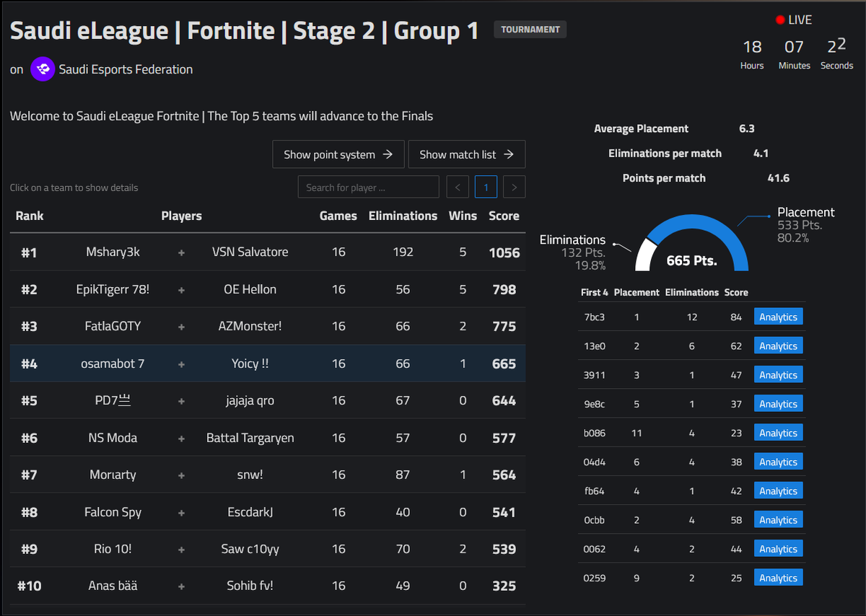This screenshot has width=866, height=616.
Task: Click the Search for player field
Action: [369, 187]
